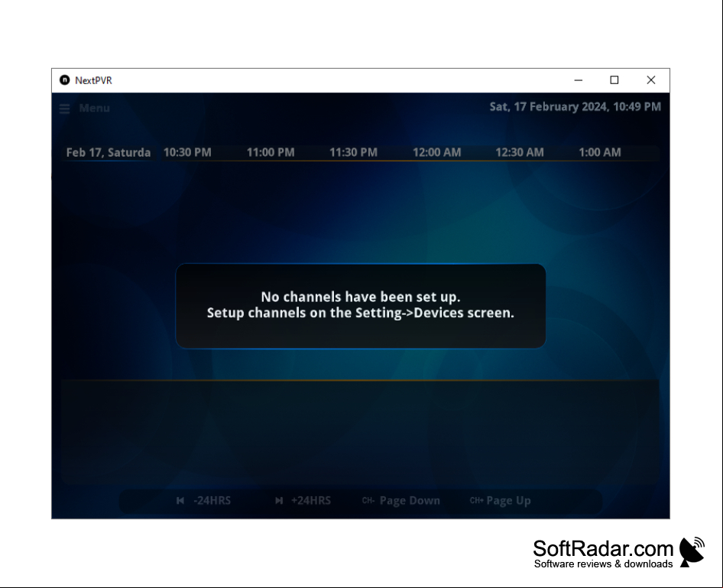Click the CH+ icon
Image resolution: width=723 pixels, height=588 pixels.
pyautogui.click(x=476, y=500)
